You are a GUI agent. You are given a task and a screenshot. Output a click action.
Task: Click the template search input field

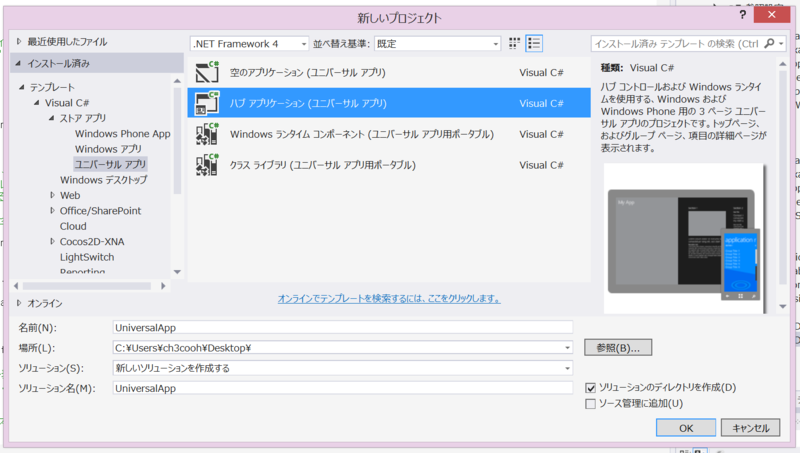pyautogui.click(x=677, y=44)
